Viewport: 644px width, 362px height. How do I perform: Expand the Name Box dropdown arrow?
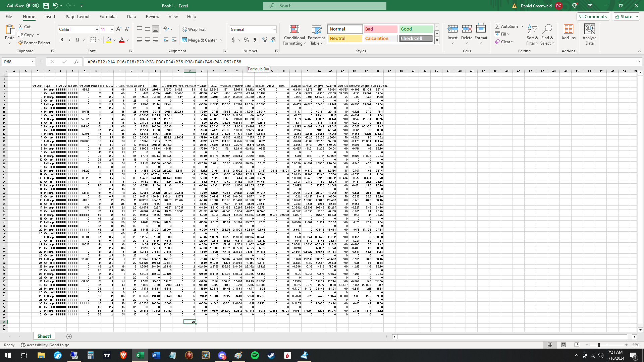[x=32, y=62]
